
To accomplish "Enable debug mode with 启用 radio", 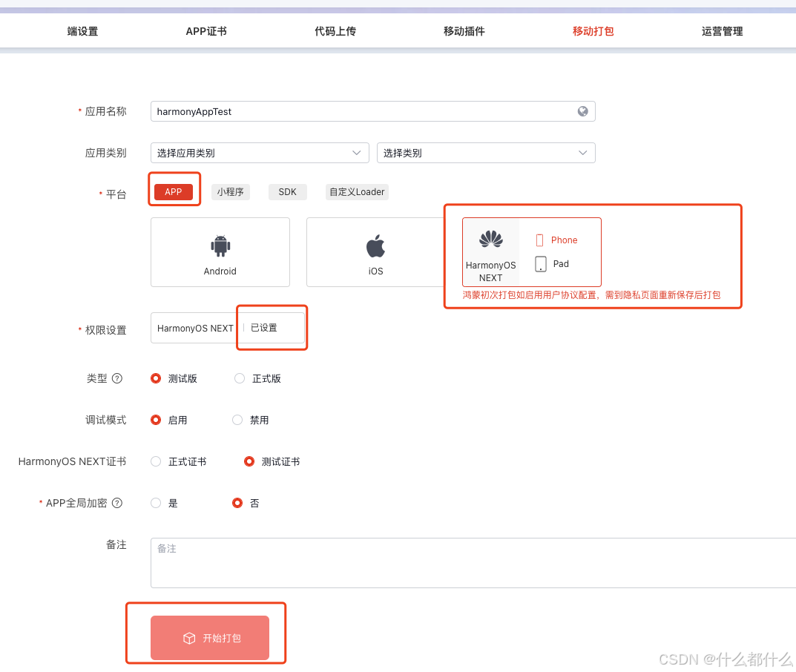I will 156,420.
